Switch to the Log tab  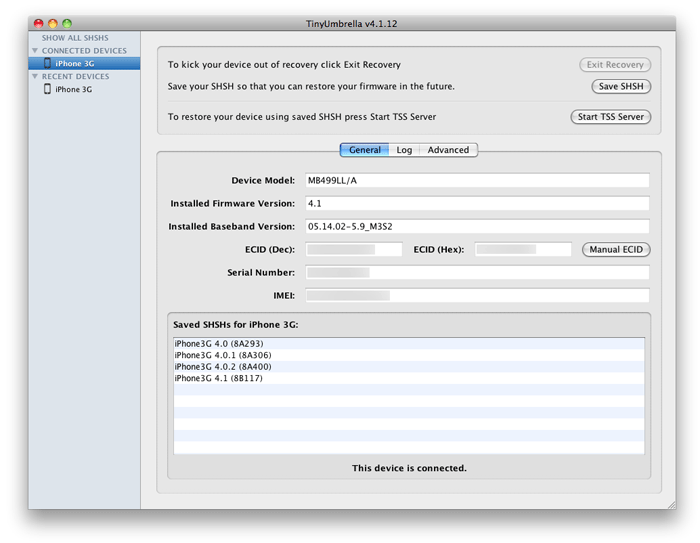(x=404, y=150)
